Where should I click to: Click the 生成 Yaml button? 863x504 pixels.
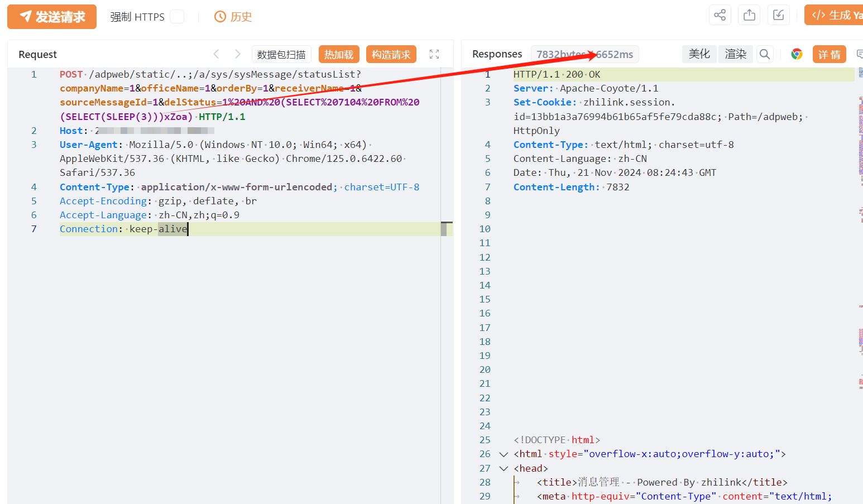834,15
